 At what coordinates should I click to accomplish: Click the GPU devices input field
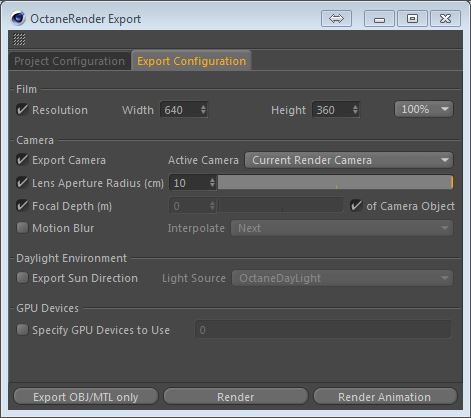coord(323,330)
